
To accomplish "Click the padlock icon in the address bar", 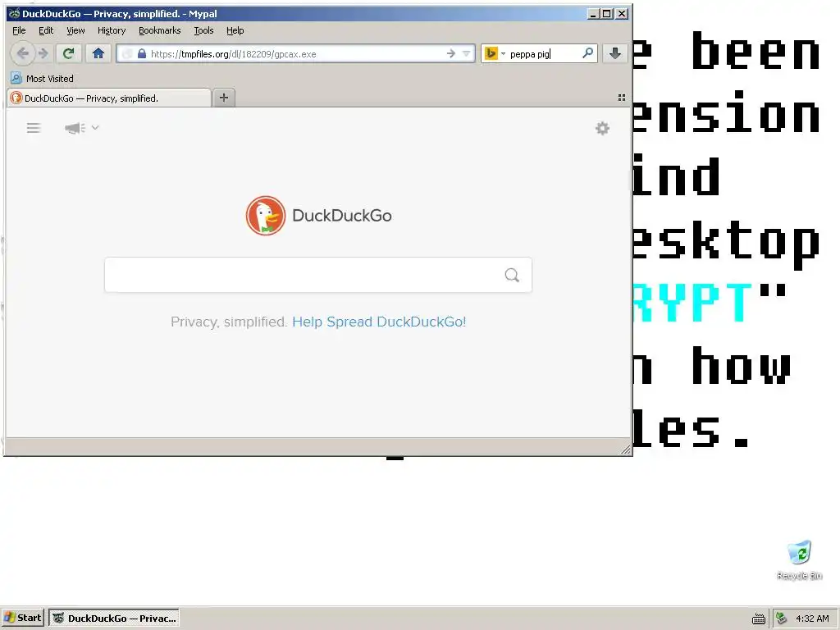I will pos(141,53).
